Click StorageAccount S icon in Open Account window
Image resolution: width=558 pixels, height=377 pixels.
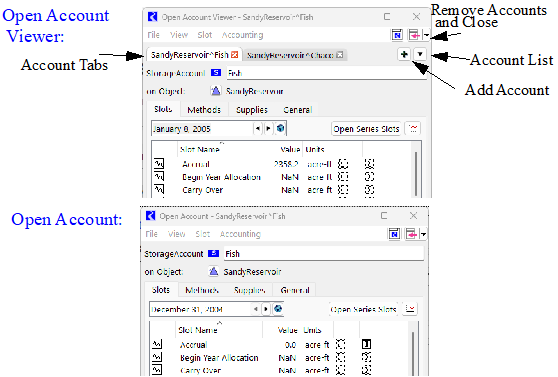coord(214,253)
